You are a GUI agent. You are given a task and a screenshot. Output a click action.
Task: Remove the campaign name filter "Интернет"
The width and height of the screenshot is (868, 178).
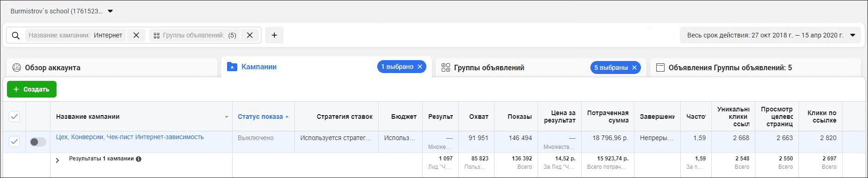[136, 35]
